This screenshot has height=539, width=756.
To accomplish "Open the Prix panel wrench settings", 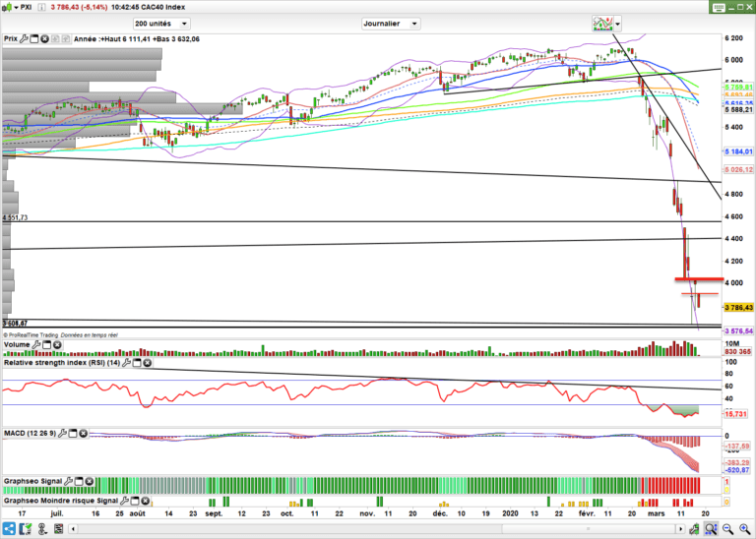I will click(x=26, y=39).
